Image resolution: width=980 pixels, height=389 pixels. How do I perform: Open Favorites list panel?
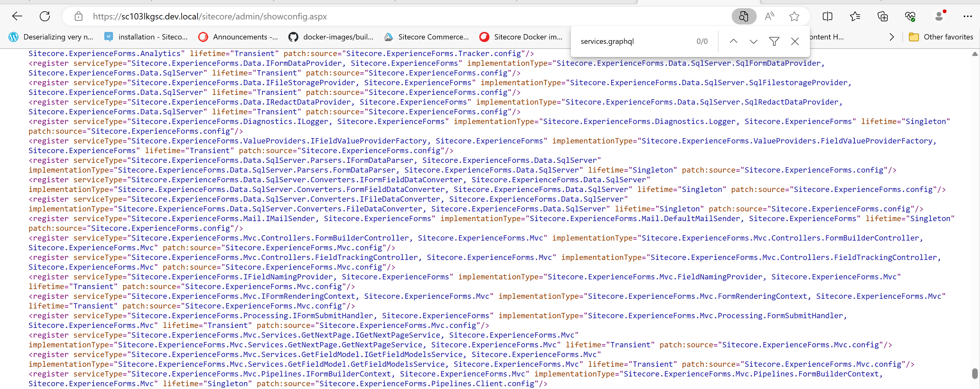[x=855, y=16]
